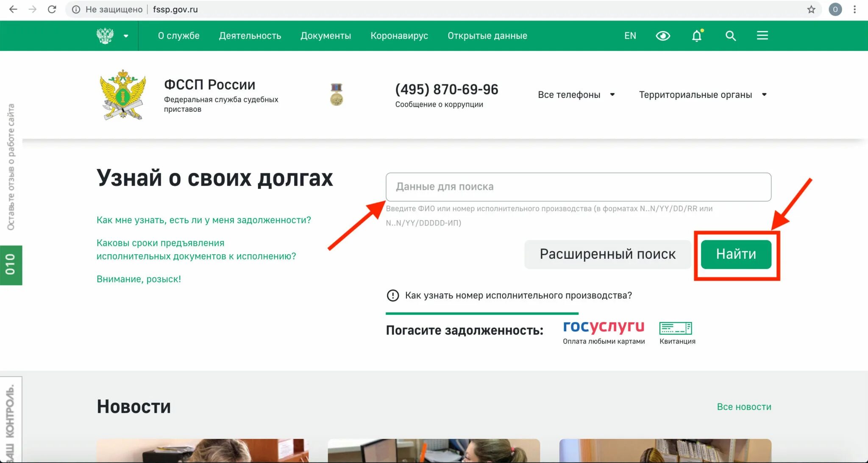Focus the 'Данные для поиска' input field
Viewport: 868px width, 463px height.
coord(578,187)
